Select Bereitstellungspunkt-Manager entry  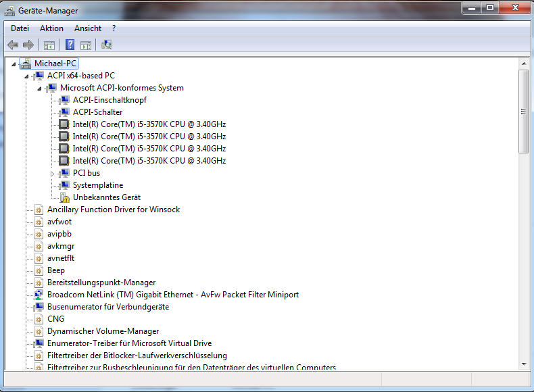click(101, 283)
